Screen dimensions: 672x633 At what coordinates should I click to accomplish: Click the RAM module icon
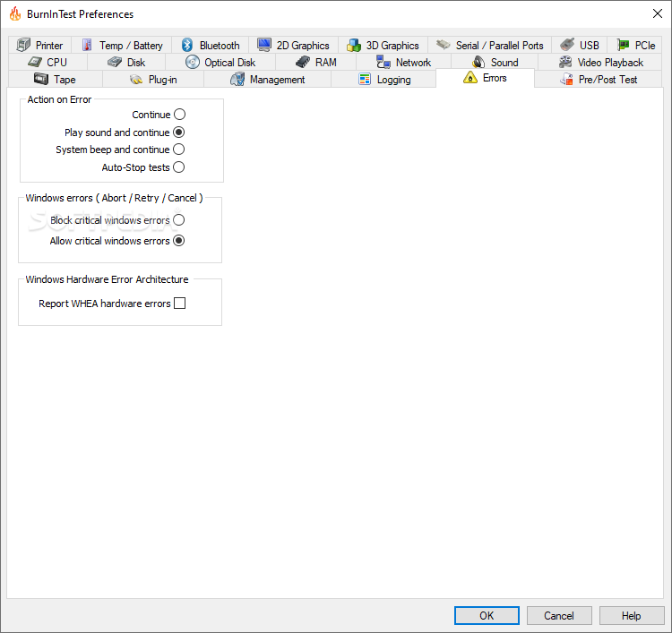[303, 62]
